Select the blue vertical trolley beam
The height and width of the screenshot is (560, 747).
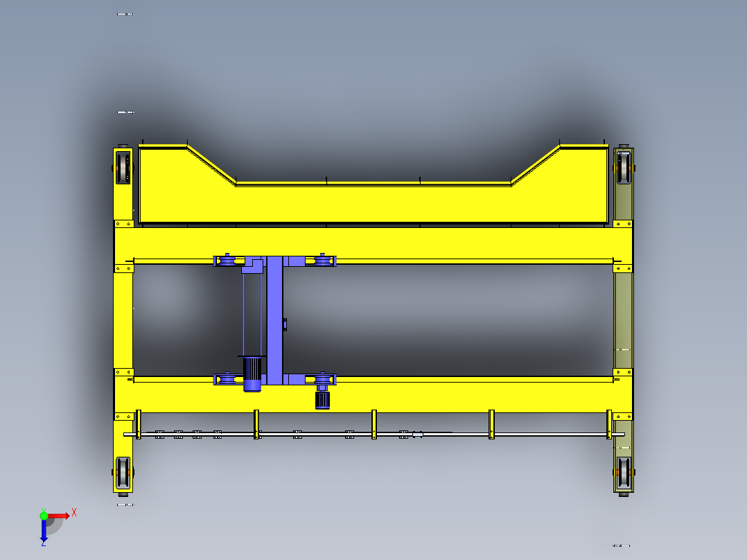[x=275, y=320]
